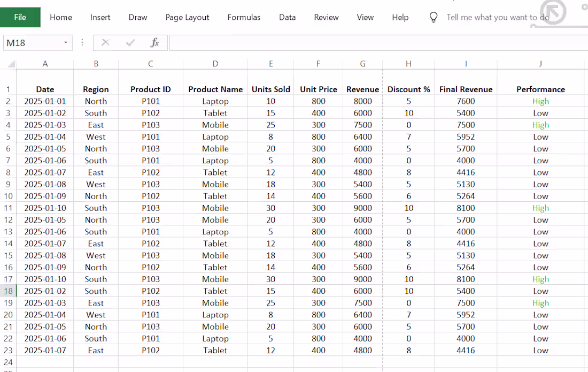Select Units Sold 25 in row 4
The image size is (588, 372).
(271, 125)
